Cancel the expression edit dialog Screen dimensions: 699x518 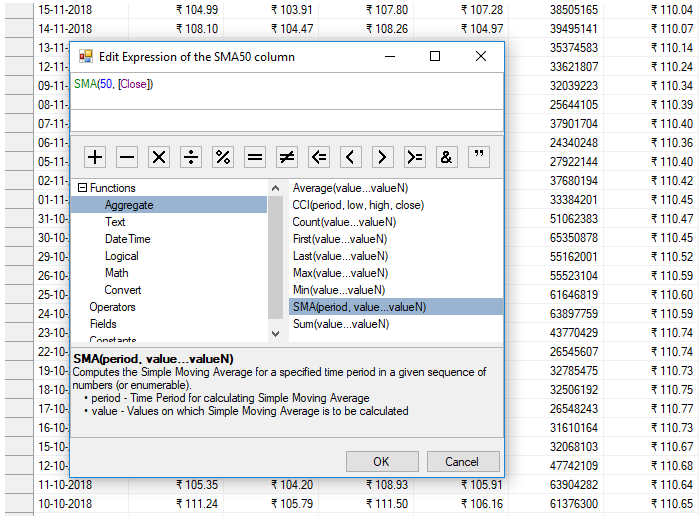click(x=463, y=461)
